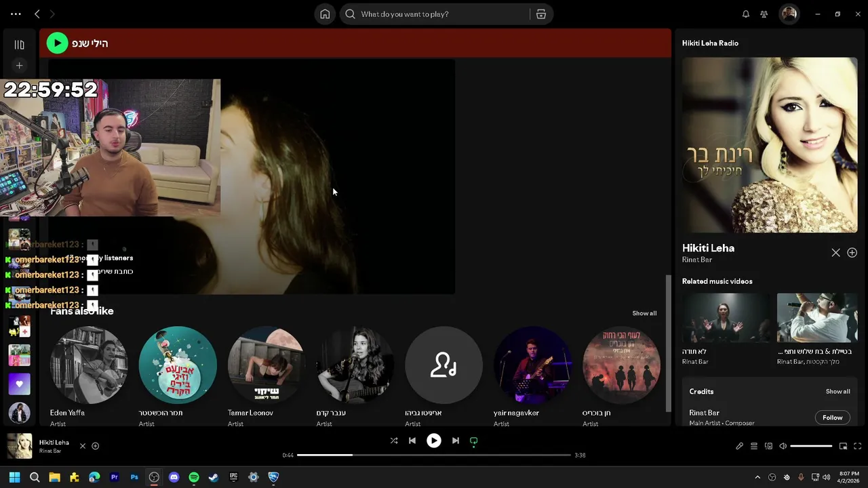
Task: Click the Hikiti Leha title in the Now Playing panel
Action: tap(708, 248)
